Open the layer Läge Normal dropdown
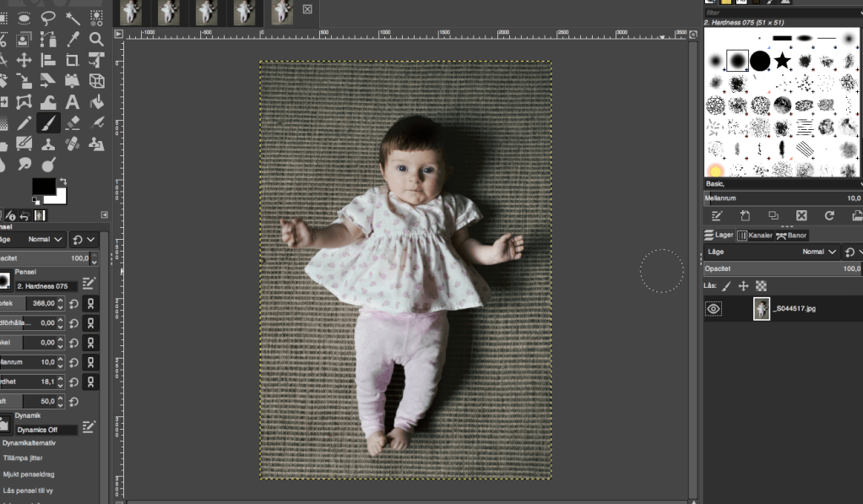The height and width of the screenshot is (504, 863). pos(818,252)
